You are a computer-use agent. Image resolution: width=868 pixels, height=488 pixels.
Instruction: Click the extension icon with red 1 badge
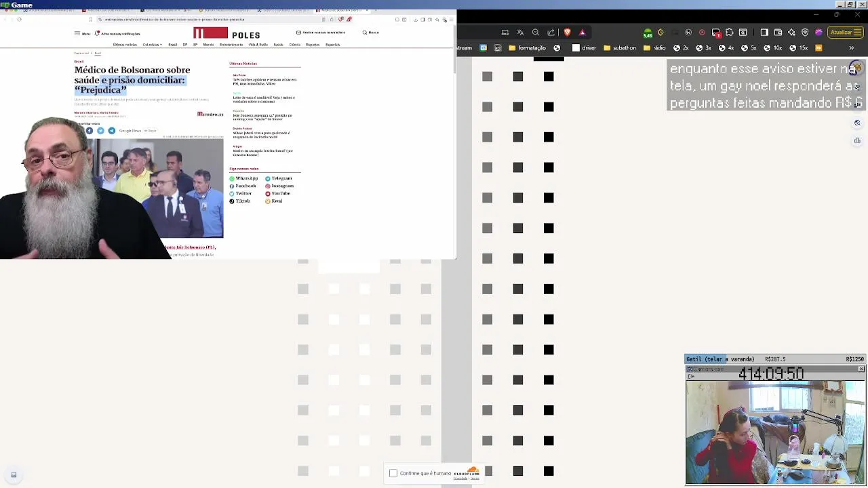(x=716, y=33)
